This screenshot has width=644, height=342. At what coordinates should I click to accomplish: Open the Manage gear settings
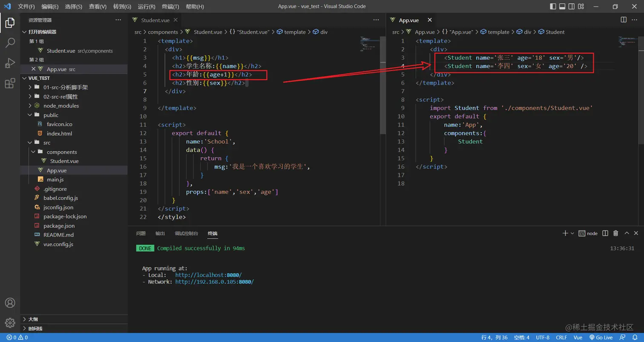click(x=10, y=323)
